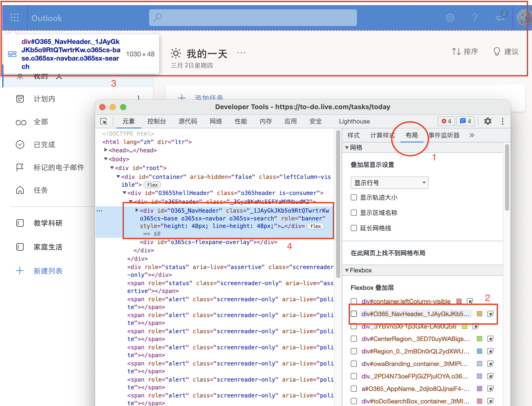Expand the <head> node in the DOM tree

pyautogui.click(x=106, y=150)
